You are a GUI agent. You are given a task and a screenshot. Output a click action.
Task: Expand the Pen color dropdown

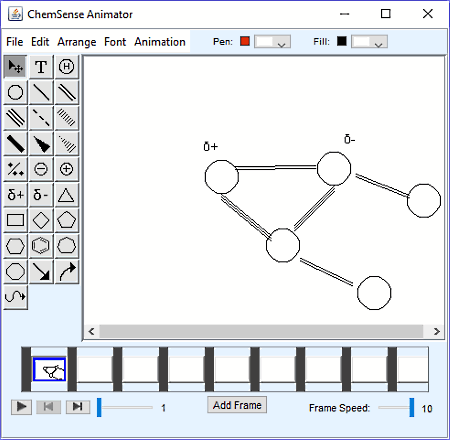coord(272,42)
